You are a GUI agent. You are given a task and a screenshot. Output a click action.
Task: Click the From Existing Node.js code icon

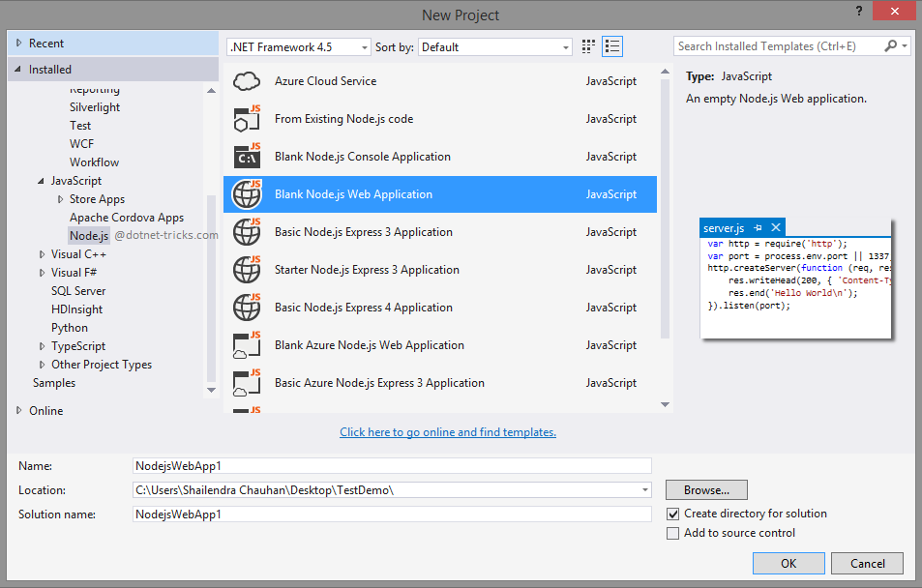[248, 118]
